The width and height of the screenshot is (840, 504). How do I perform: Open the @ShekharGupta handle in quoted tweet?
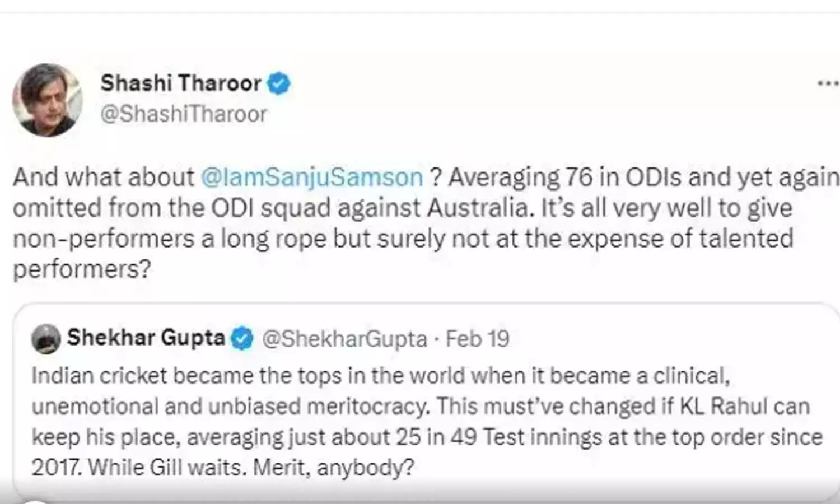(344, 339)
